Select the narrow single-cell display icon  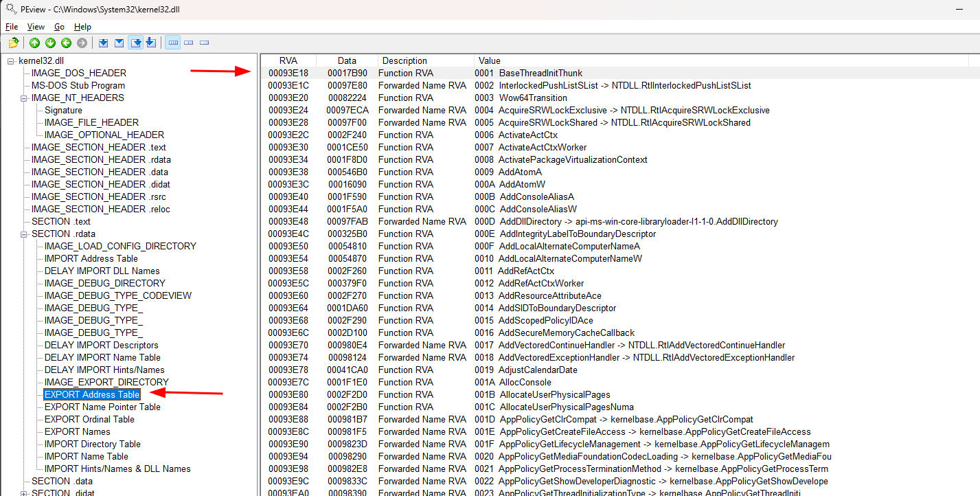203,42
